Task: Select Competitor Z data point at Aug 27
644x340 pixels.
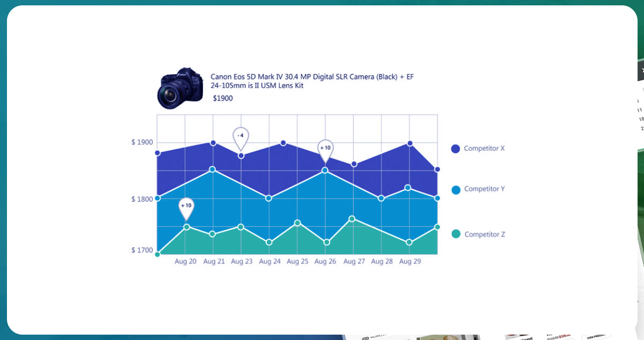Action: tap(351, 218)
